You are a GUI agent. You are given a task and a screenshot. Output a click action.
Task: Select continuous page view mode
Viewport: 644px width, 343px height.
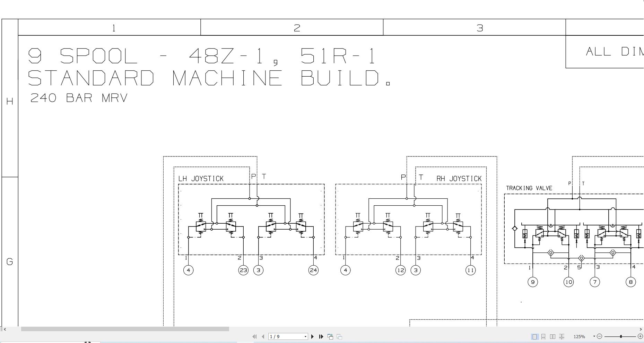coord(543,336)
